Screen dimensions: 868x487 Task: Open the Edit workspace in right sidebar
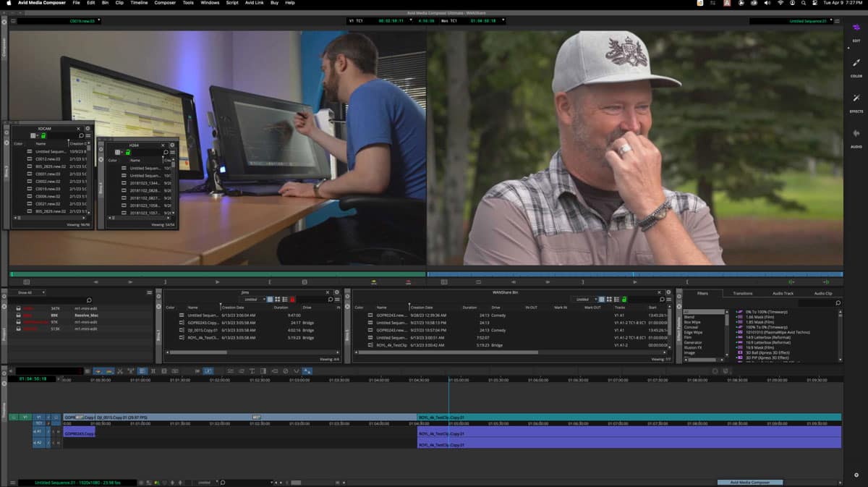pos(856,32)
